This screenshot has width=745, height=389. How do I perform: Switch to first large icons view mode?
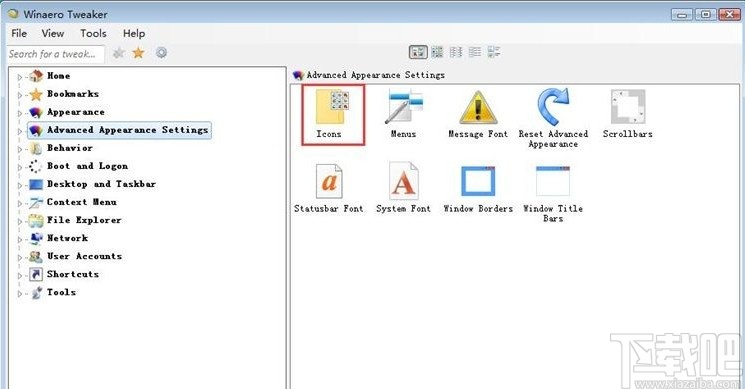tap(418, 52)
